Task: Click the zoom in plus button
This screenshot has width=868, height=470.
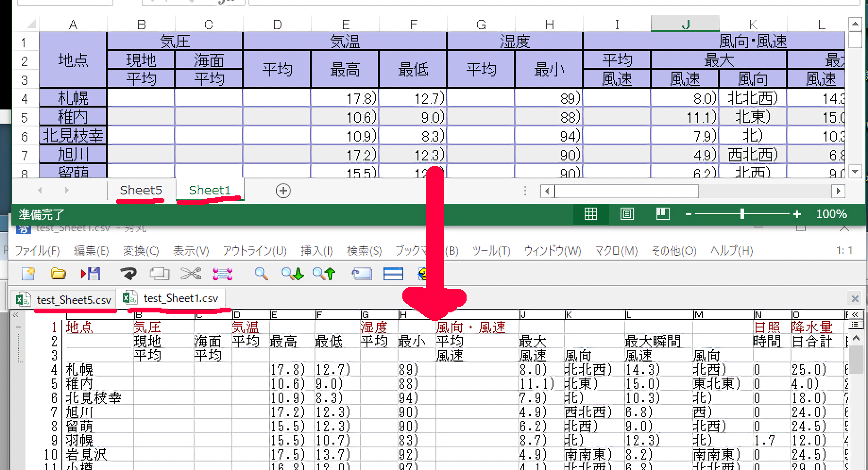Action: tap(797, 214)
